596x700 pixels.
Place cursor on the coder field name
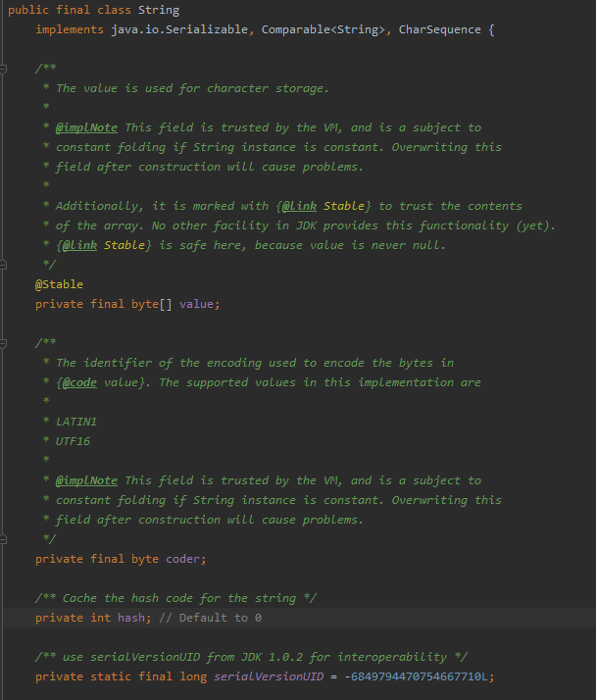[x=182, y=559]
